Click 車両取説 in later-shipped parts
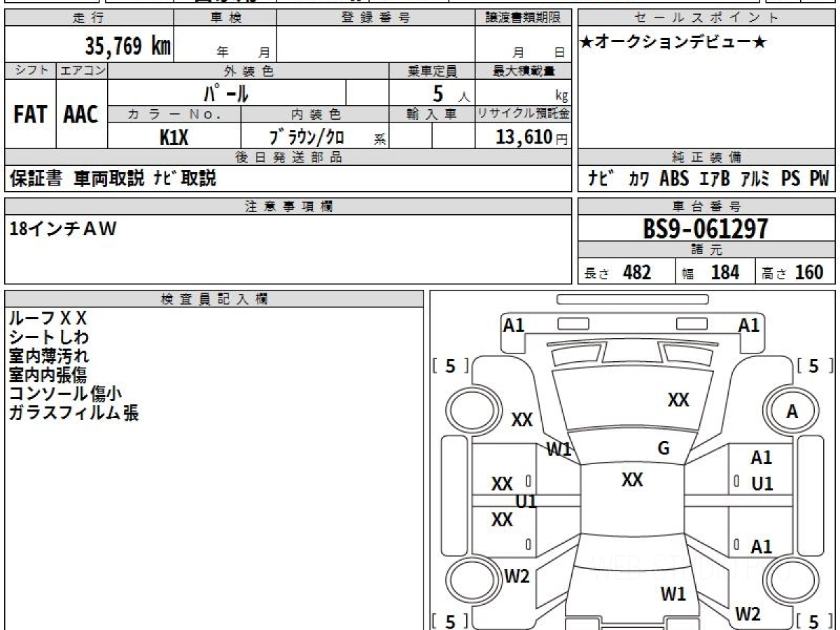The width and height of the screenshot is (840, 630). click(110, 178)
